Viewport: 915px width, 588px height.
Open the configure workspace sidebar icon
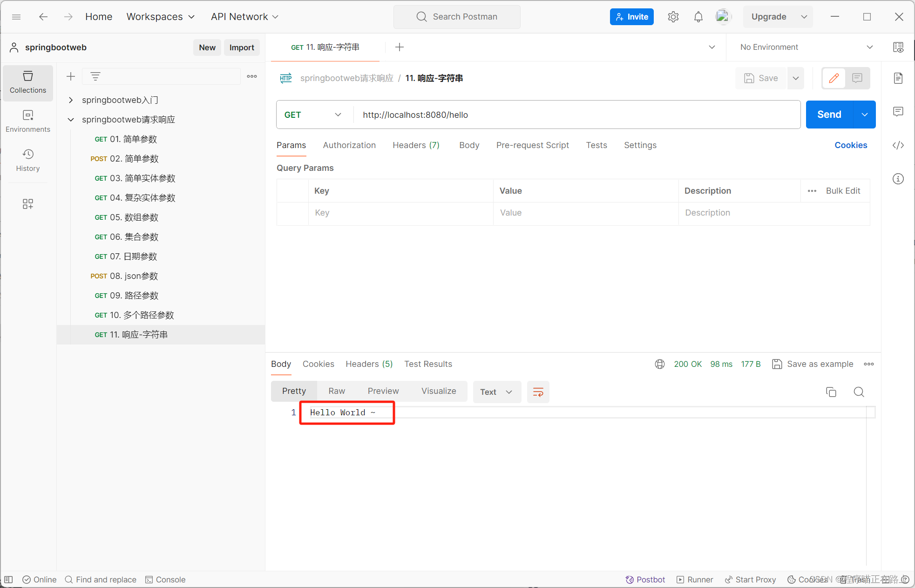click(28, 203)
